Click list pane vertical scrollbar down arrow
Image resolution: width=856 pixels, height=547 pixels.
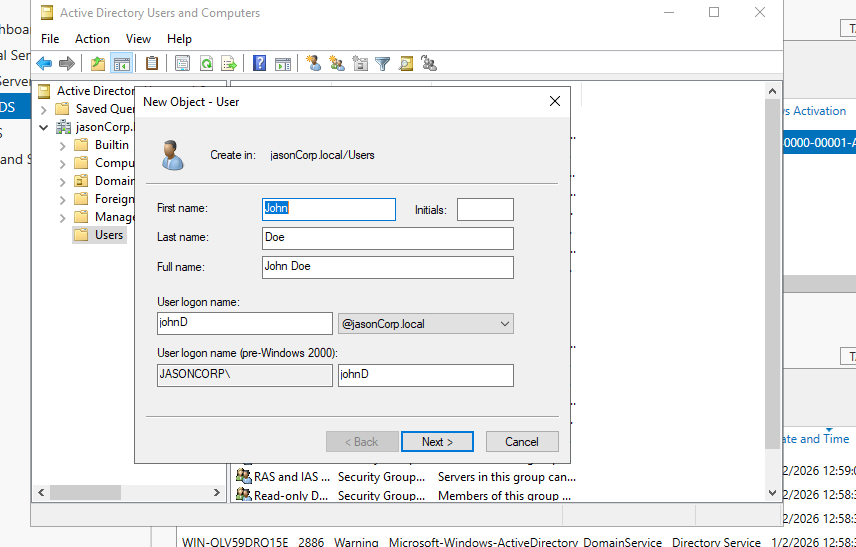pyautogui.click(x=772, y=493)
